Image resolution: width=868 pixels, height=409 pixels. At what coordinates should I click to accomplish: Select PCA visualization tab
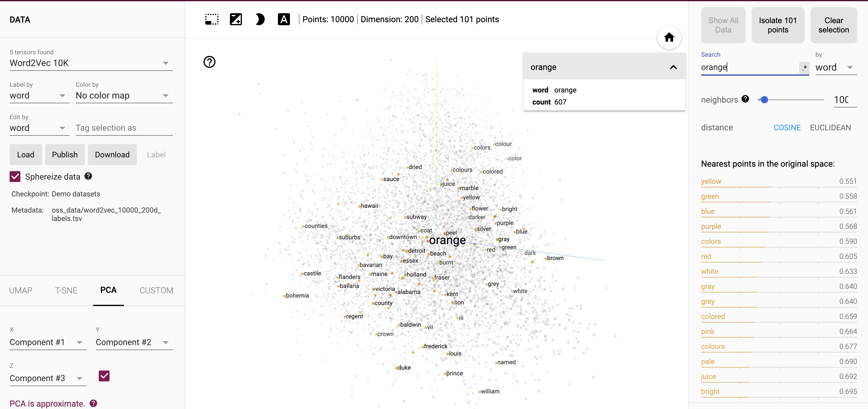point(109,290)
